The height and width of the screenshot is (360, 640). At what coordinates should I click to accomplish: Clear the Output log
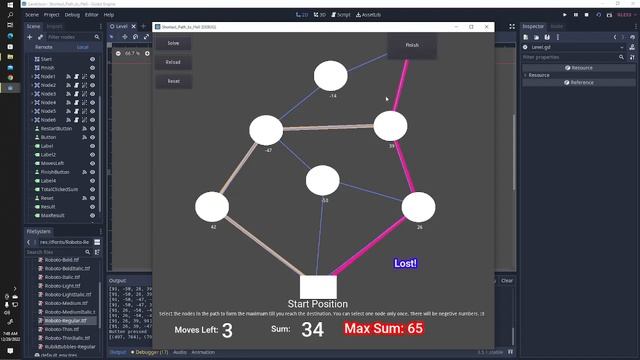pyautogui.click(x=507, y=281)
